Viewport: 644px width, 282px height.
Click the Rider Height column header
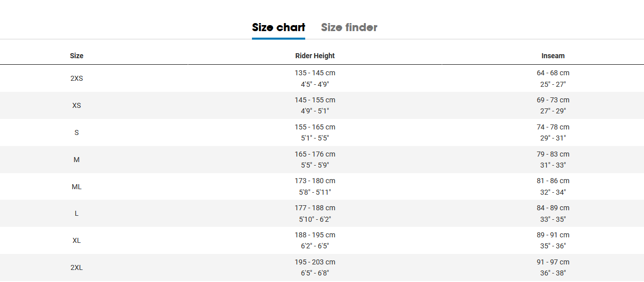click(x=315, y=56)
